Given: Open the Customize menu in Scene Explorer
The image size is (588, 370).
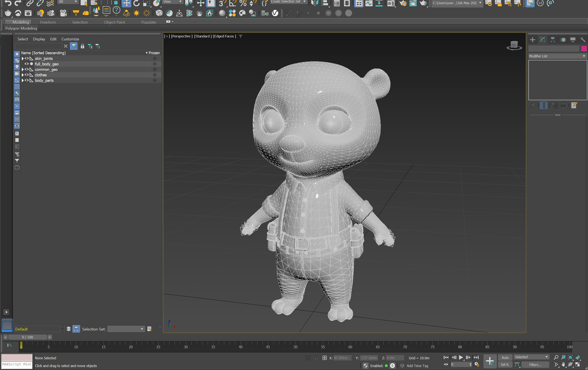Looking at the screenshot, I should tap(70, 39).
